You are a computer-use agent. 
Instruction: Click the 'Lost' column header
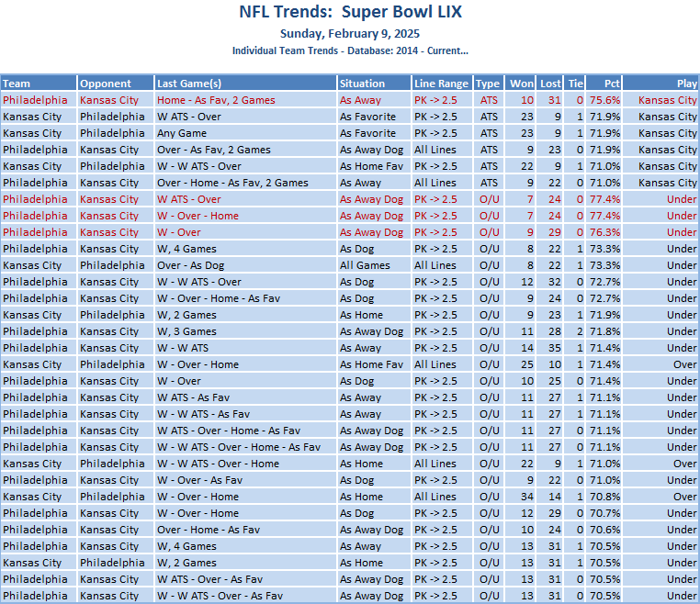(x=550, y=84)
